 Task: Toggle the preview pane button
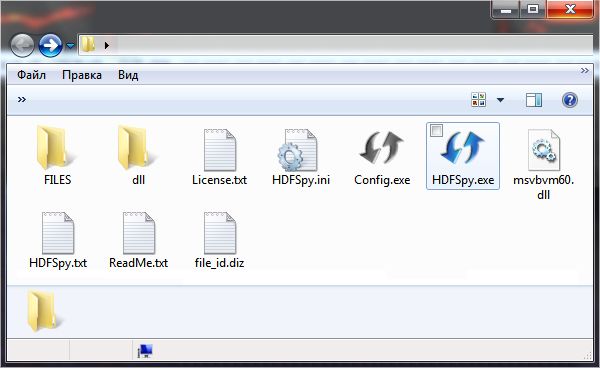coord(533,100)
